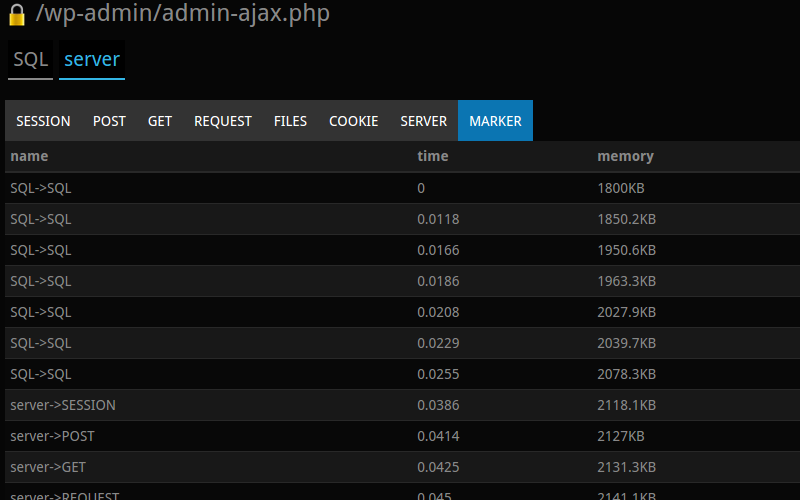Click the name column header
This screenshot has width=800, height=500.
(x=29, y=156)
